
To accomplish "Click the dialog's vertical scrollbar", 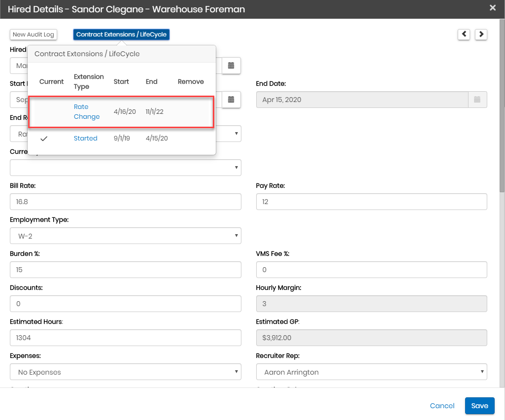I will tap(502, 106).
